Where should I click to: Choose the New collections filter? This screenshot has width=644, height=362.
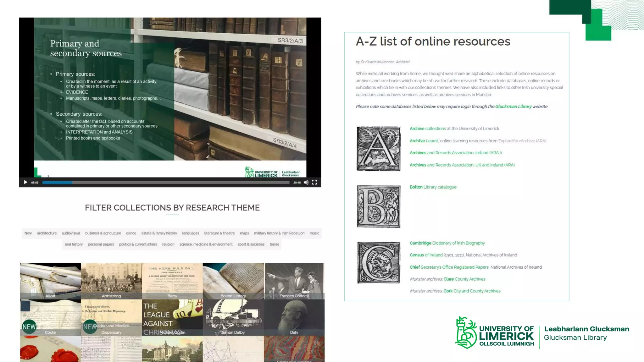tap(28, 233)
